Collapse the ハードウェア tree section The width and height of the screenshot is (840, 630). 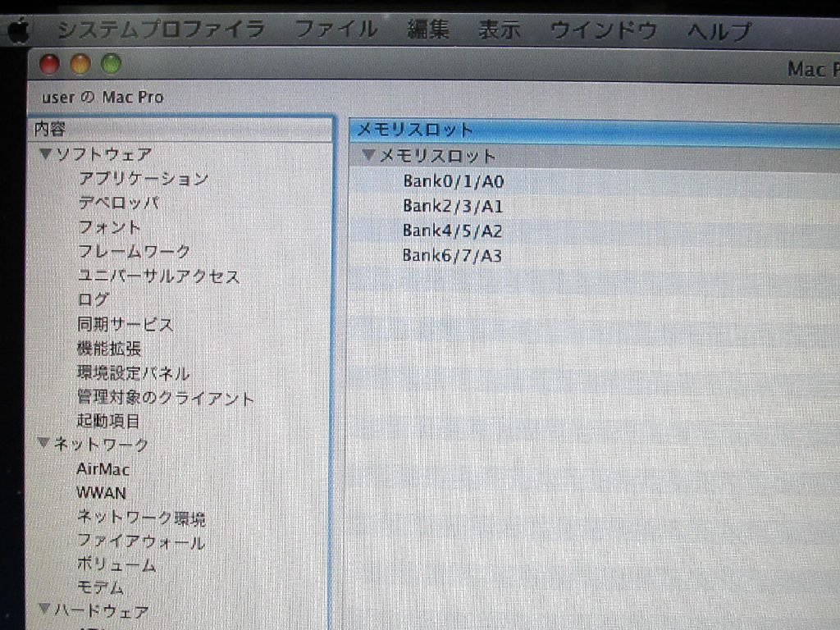44,609
